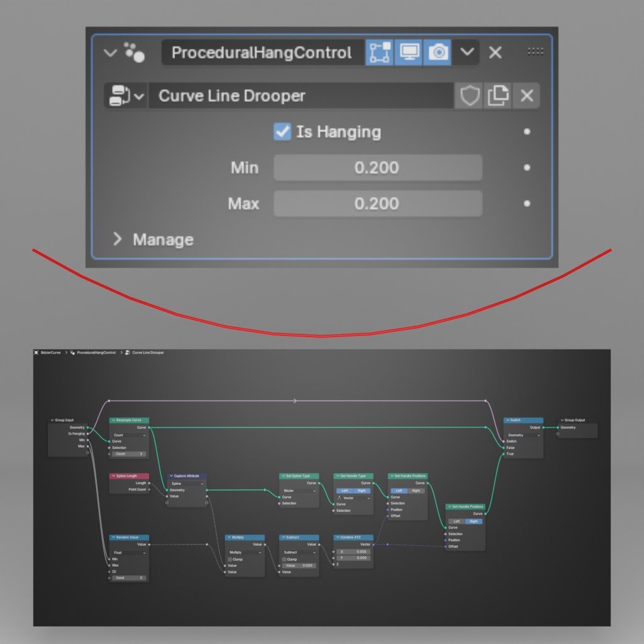
Task: Select Right on the Set Handle Type node
Action: 362,491
